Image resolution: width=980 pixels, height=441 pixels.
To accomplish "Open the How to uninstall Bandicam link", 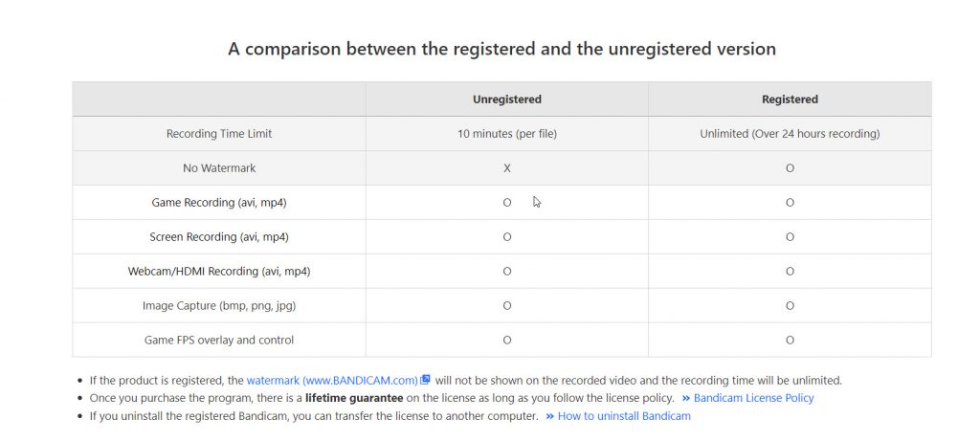I will 624,416.
